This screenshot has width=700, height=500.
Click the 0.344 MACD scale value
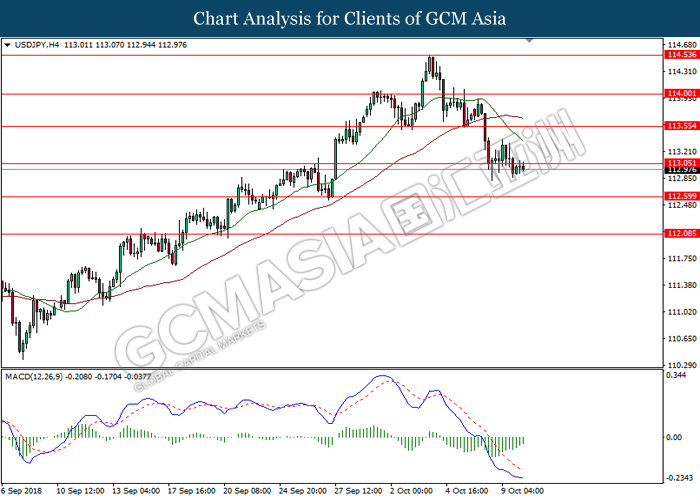point(676,375)
